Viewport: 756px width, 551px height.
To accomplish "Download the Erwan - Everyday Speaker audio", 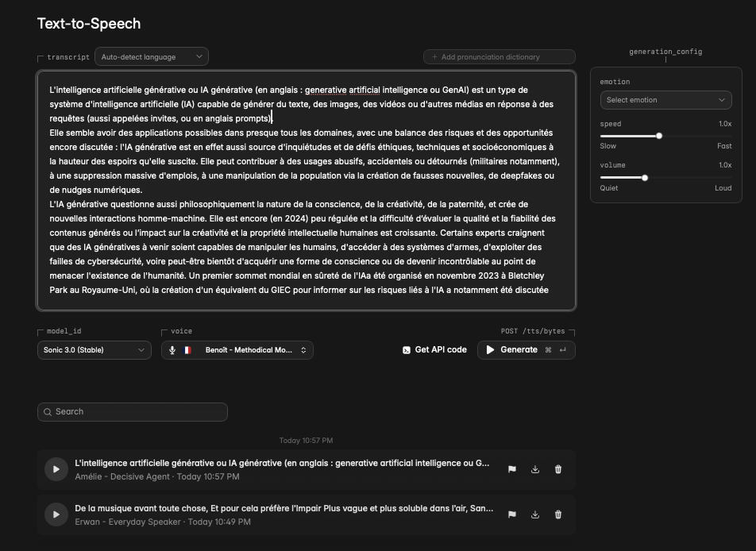I will point(535,514).
